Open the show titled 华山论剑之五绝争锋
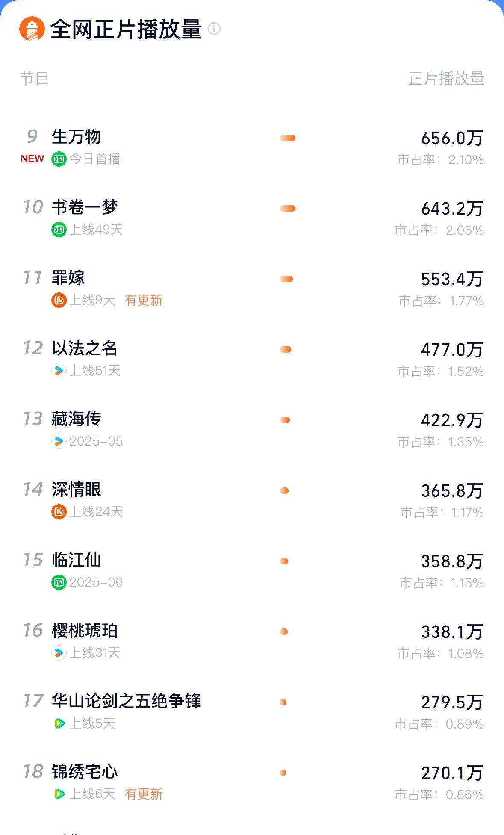 (x=126, y=701)
